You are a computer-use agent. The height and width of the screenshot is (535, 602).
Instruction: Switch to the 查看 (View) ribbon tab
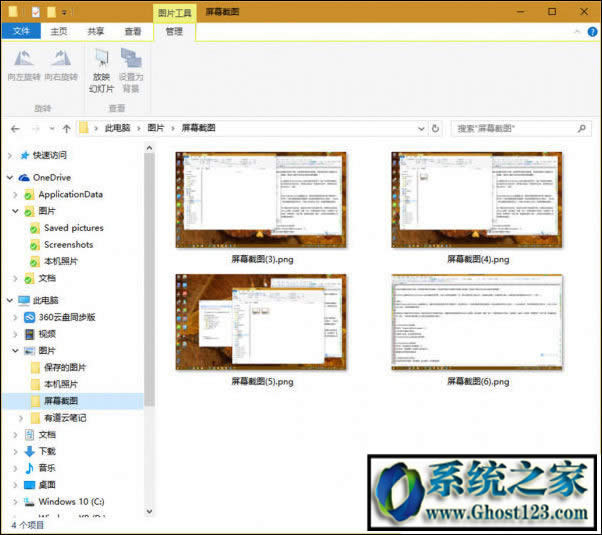[x=132, y=32]
